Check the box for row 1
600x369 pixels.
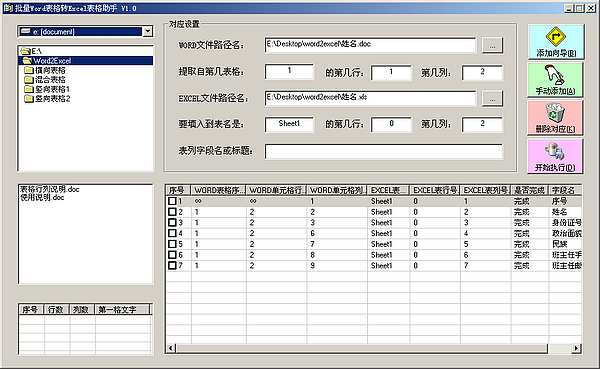pyautogui.click(x=172, y=201)
